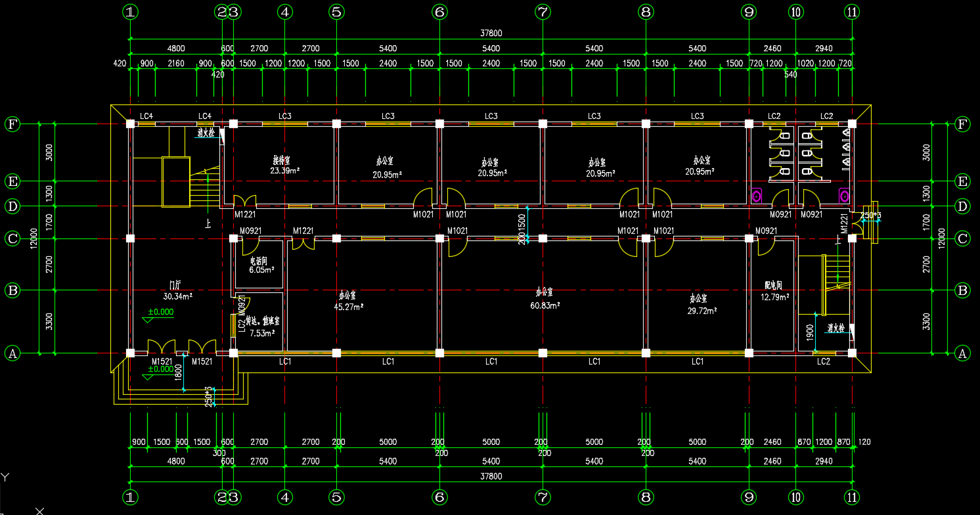
Task: Select the 6.05m² area text
Action: [261, 270]
